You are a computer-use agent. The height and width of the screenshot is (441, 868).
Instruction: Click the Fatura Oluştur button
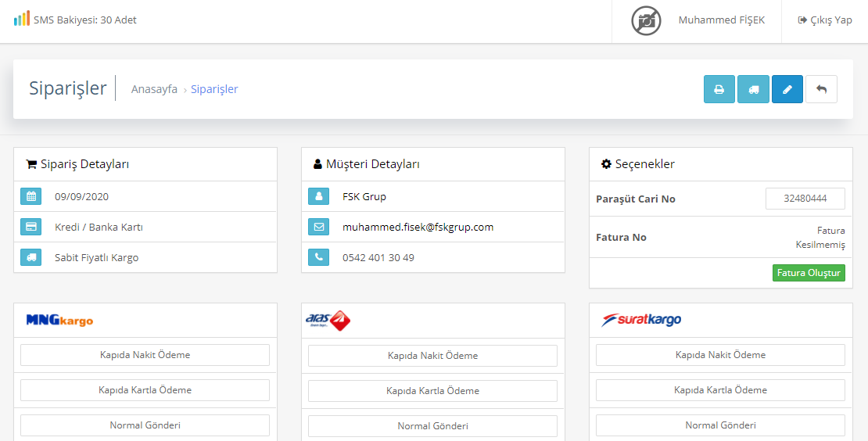[x=809, y=273]
